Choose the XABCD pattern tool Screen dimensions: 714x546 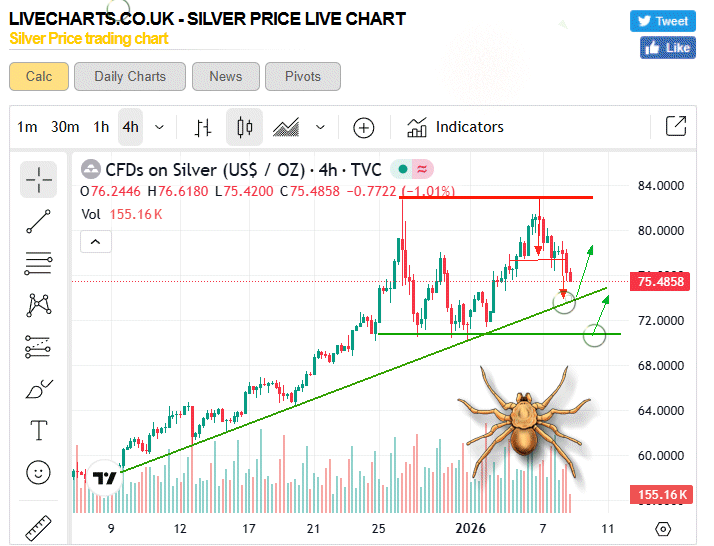point(39,305)
